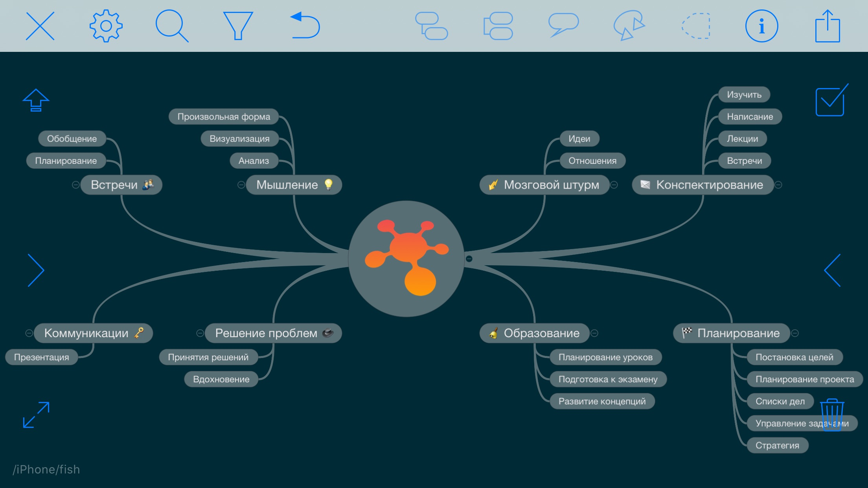This screenshot has width=868, height=488.
Task: Click the central mind map node
Action: coord(406,259)
